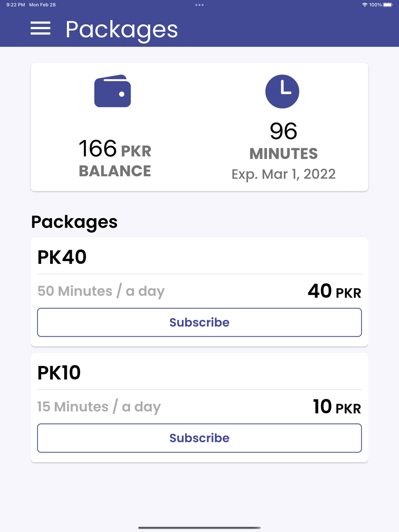The height and width of the screenshot is (532, 399).
Task: Tap the battery indicator icon
Action: coord(388,5)
